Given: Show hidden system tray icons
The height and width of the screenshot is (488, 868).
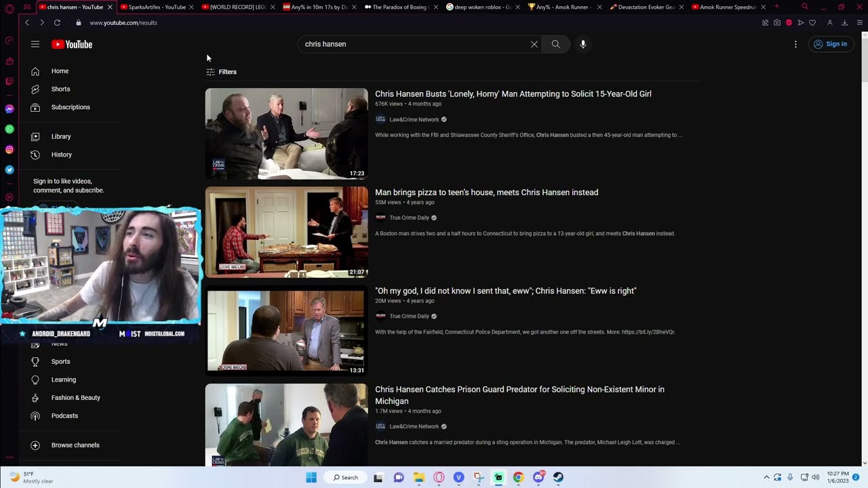Looking at the screenshot, I should (766, 477).
